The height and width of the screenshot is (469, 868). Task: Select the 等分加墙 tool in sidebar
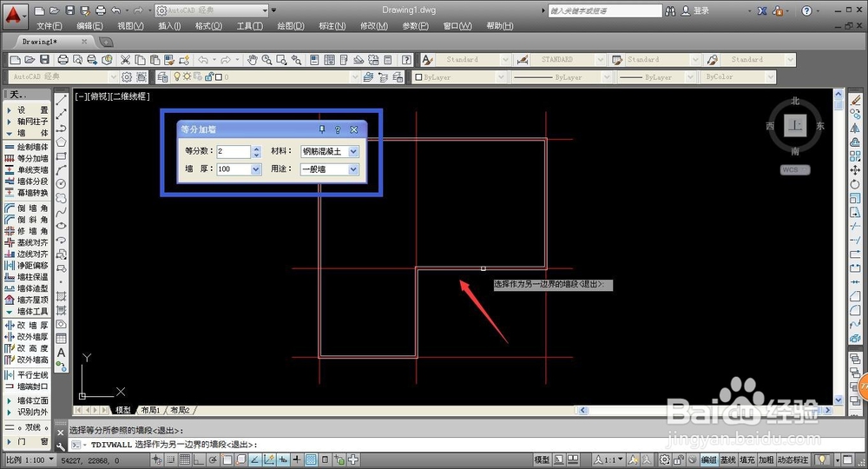click(x=27, y=158)
